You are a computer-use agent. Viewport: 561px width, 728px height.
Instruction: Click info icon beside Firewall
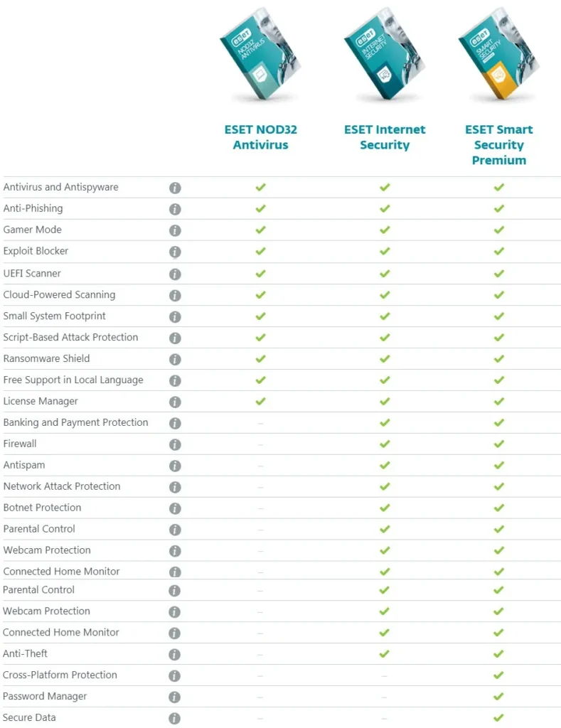pyautogui.click(x=175, y=445)
